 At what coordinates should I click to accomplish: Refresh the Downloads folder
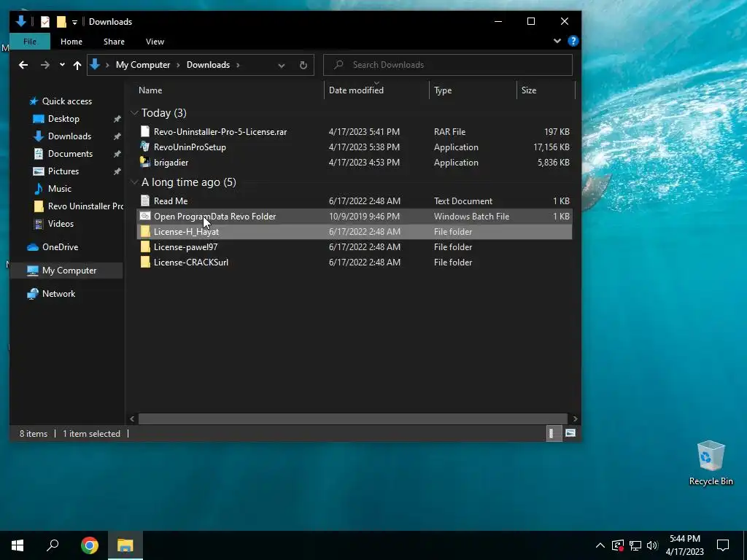[x=303, y=65]
